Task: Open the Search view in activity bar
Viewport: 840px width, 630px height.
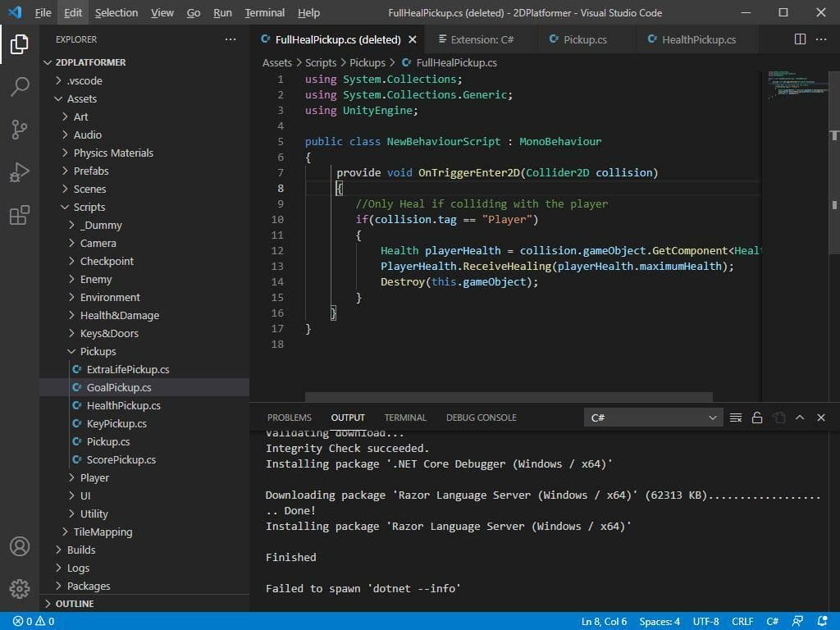Action: coord(20,86)
